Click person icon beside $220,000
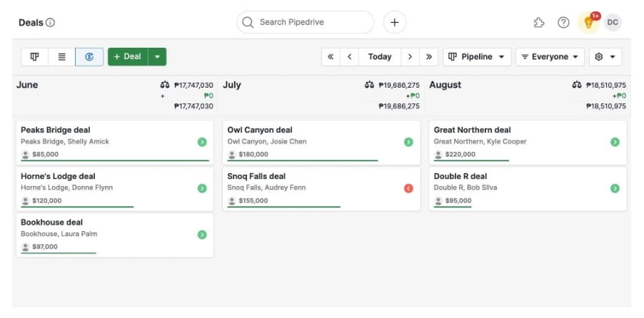The width and height of the screenshot is (644, 318). [438, 155]
